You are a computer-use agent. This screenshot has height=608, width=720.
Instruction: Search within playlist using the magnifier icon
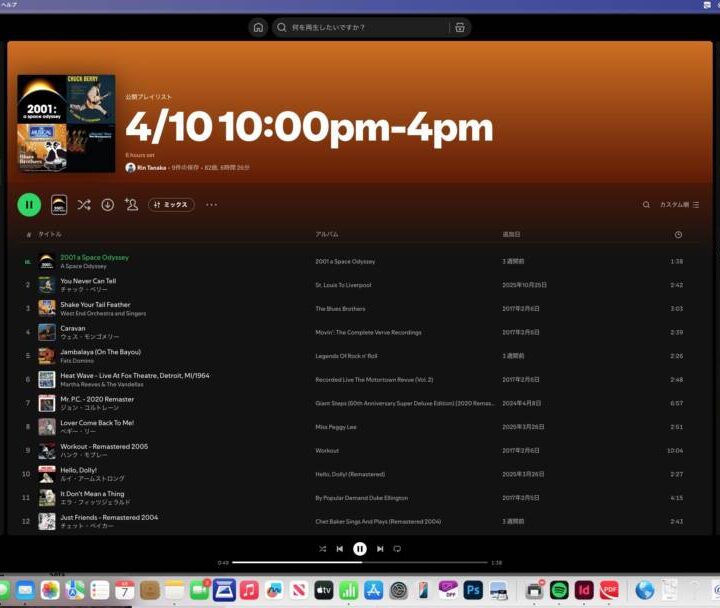pyautogui.click(x=646, y=205)
